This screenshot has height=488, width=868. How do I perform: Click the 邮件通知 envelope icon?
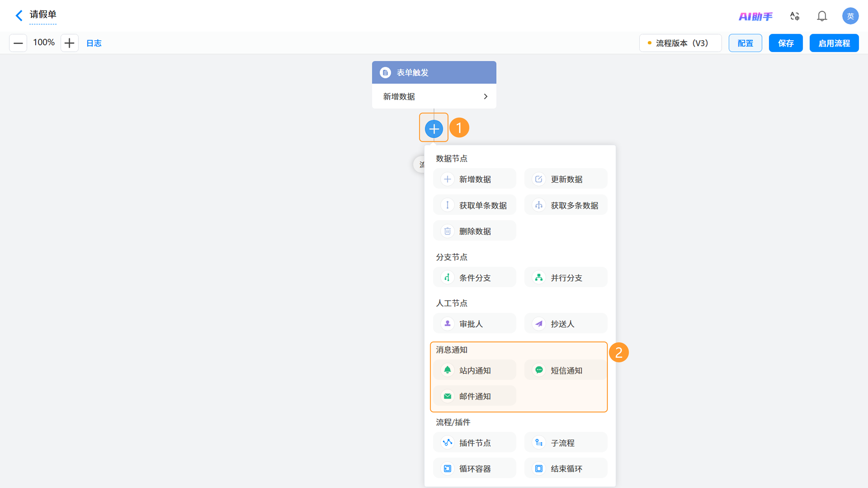point(448,396)
